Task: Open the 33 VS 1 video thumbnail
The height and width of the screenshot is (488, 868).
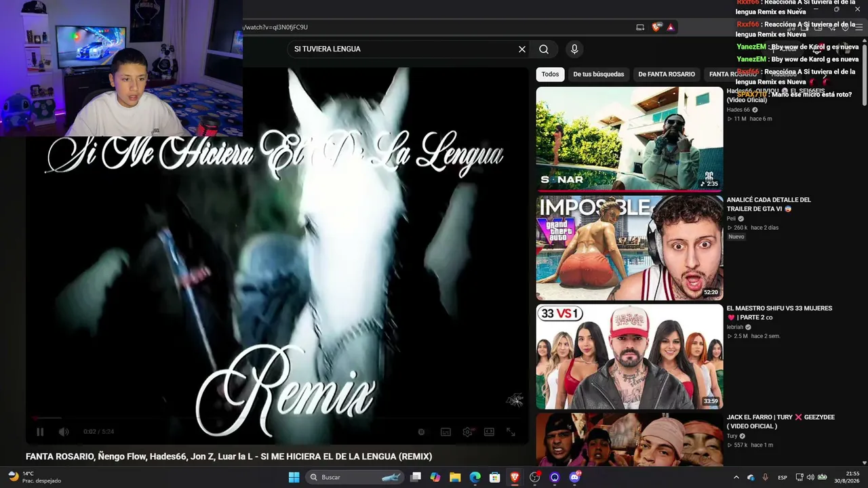Action: point(629,357)
